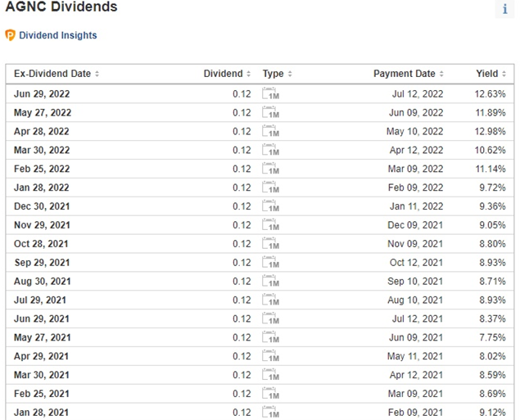Select ex-dividend date May 27, 2022
520x420 pixels.
[43, 113]
